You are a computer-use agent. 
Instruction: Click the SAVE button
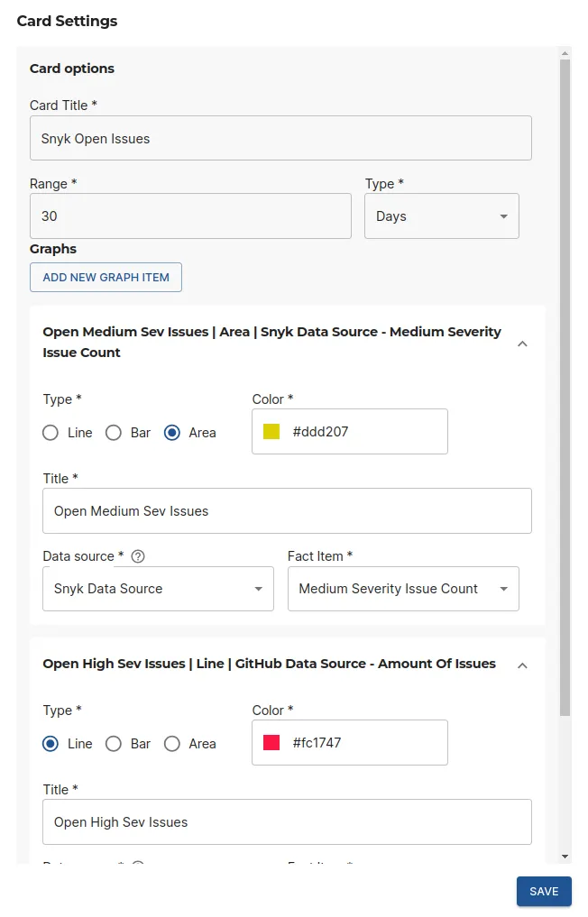[x=544, y=891]
